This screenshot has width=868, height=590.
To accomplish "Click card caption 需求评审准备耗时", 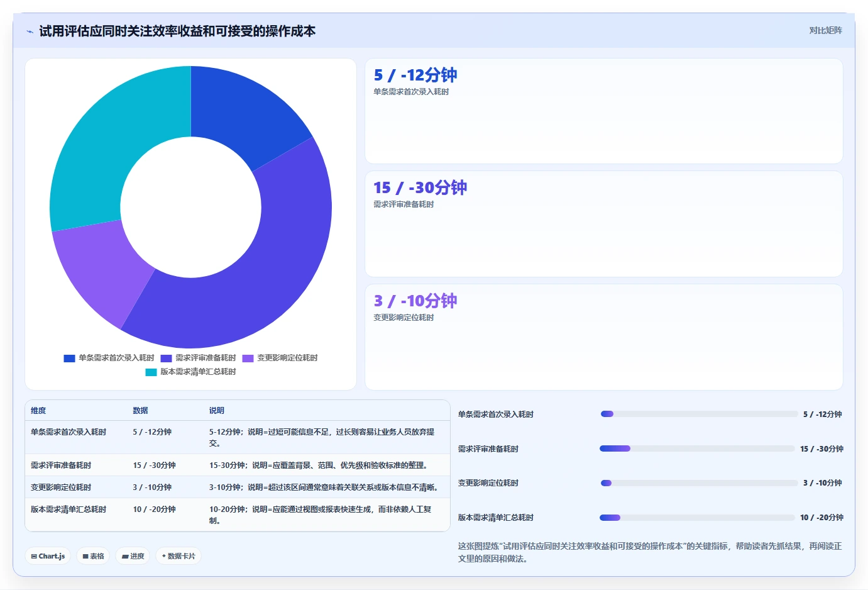I will (x=404, y=204).
